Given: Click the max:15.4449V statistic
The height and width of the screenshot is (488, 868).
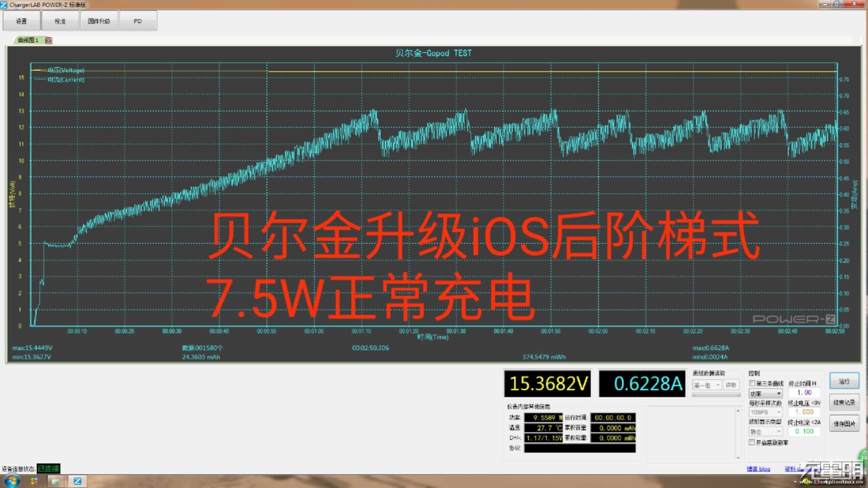Looking at the screenshot, I should click(x=32, y=348).
